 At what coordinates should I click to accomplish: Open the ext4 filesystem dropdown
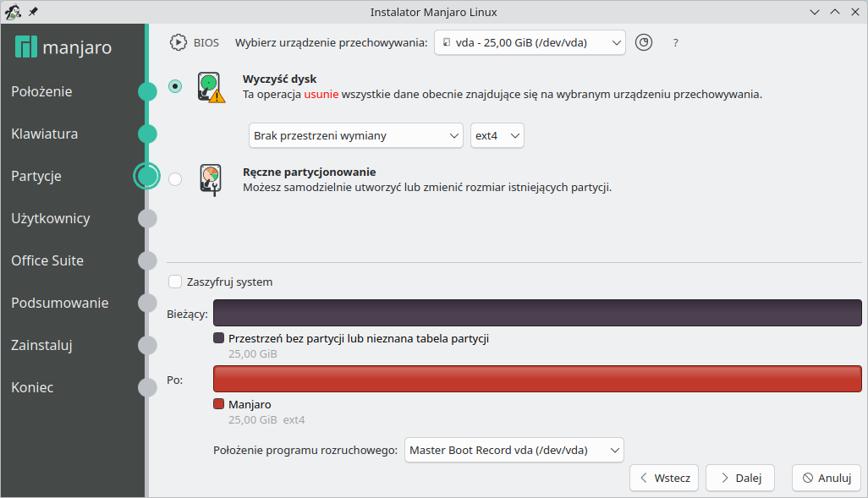point(497,135)
